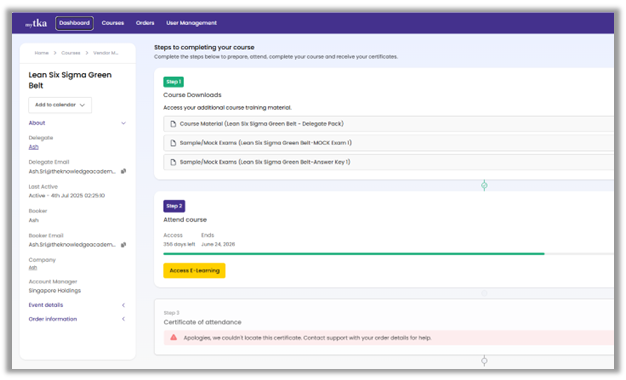Click step connector node below Step 1
This screenshot has width=626, height=380.
(484, 185)
